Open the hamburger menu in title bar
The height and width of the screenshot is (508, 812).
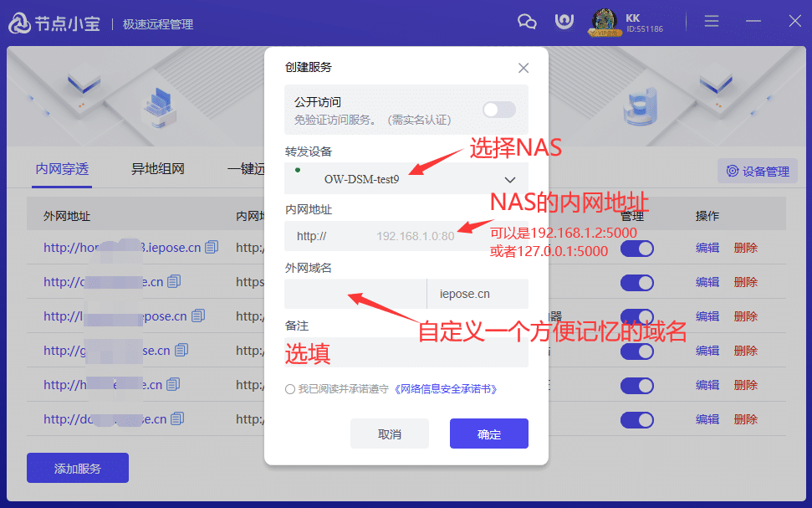click(x=712, y=21)
